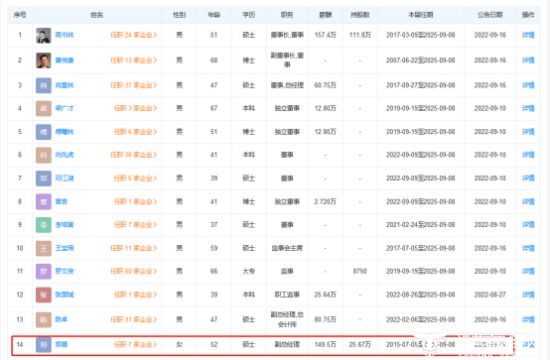Image resolution: width=550 pixels, height=360 pixels.
Task: Click the tan avatar icon in row 6
Action: pos(43,155)
